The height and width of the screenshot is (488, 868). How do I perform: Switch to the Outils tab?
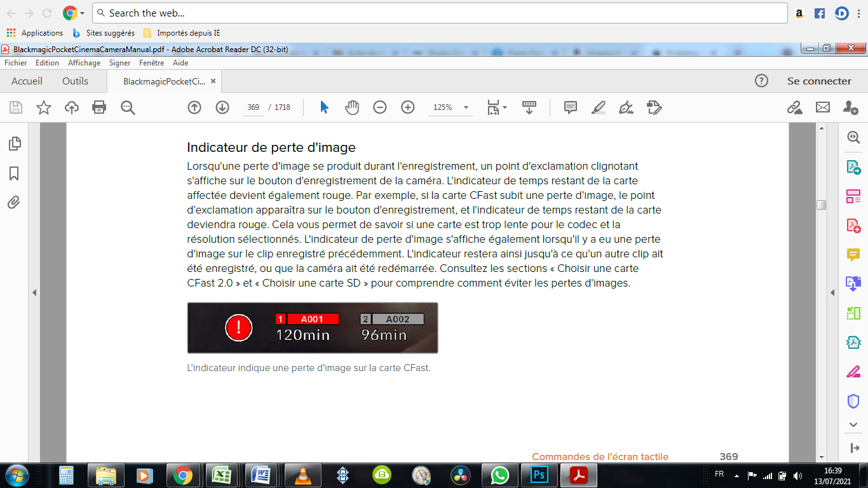75,81
